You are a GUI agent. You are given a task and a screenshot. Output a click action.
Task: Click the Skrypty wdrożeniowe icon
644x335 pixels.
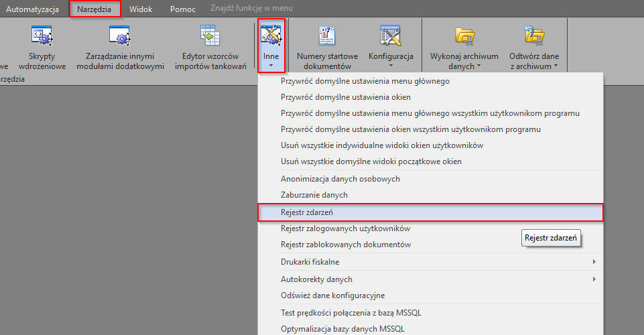tap(42, 35)
